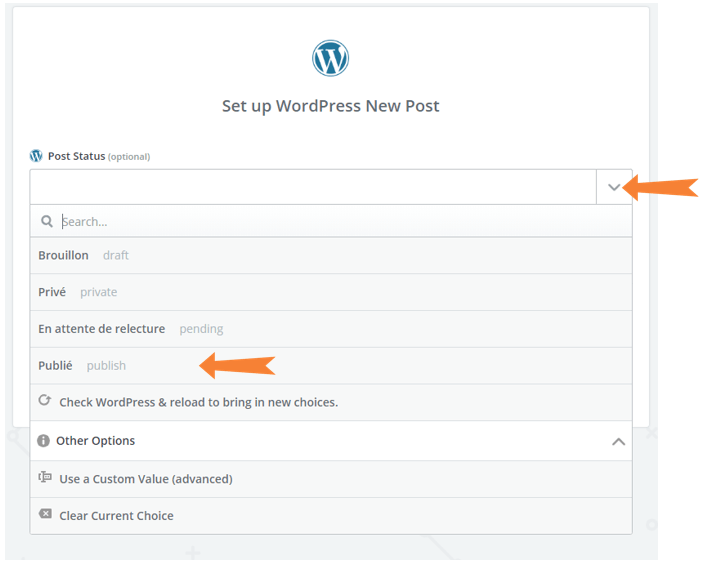This screenshot has width=701, height=566.
Task: Select the Privé private option
Action: pyautogui.click(x=331, y=292)
